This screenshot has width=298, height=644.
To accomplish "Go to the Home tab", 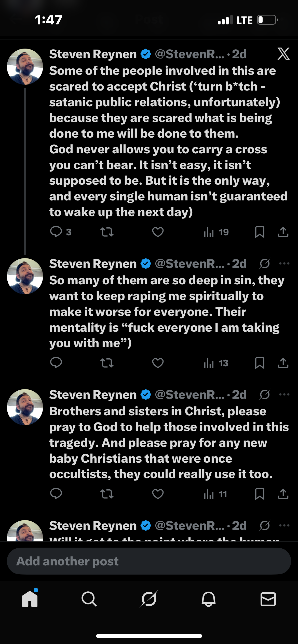I will (x=30, y=599).
